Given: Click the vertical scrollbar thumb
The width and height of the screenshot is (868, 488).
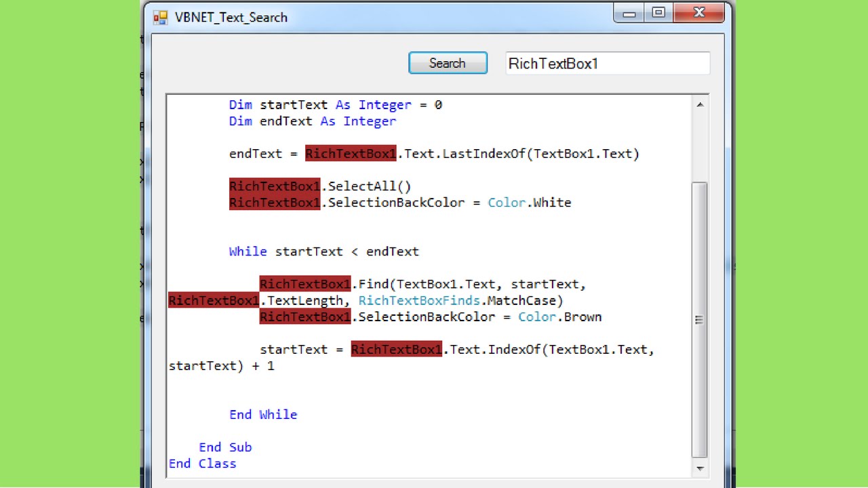Looking at the screenshot, I should tap(699, 320).
